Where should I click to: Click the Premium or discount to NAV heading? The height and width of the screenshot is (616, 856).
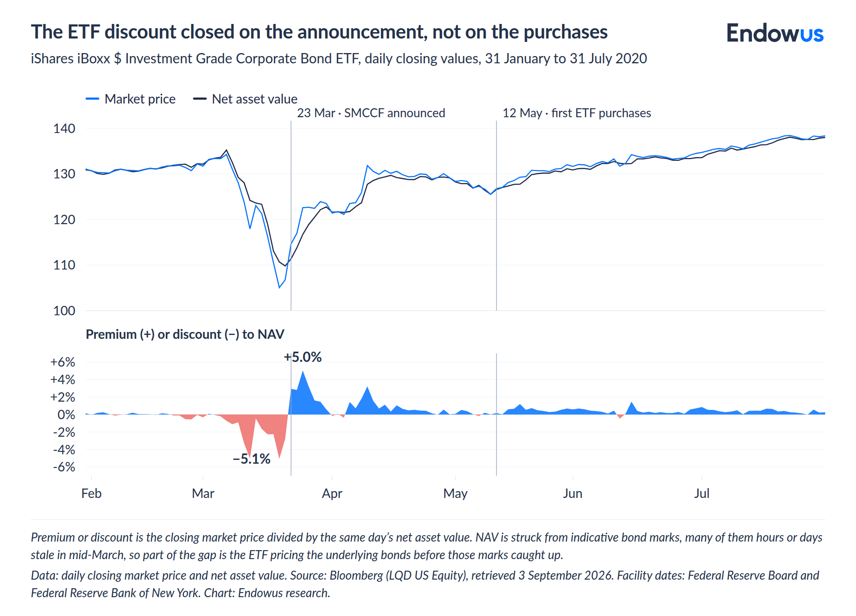[x=185, y=334]
